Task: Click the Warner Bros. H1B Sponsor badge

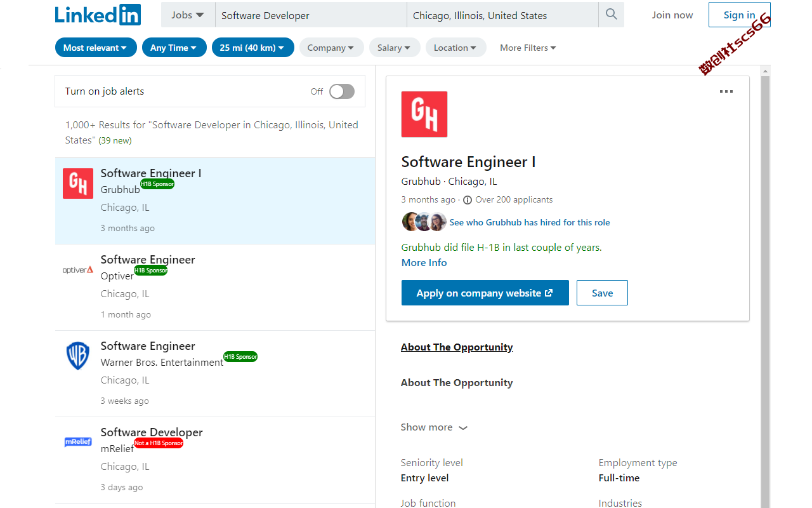Action: click(x=240, y=357)
